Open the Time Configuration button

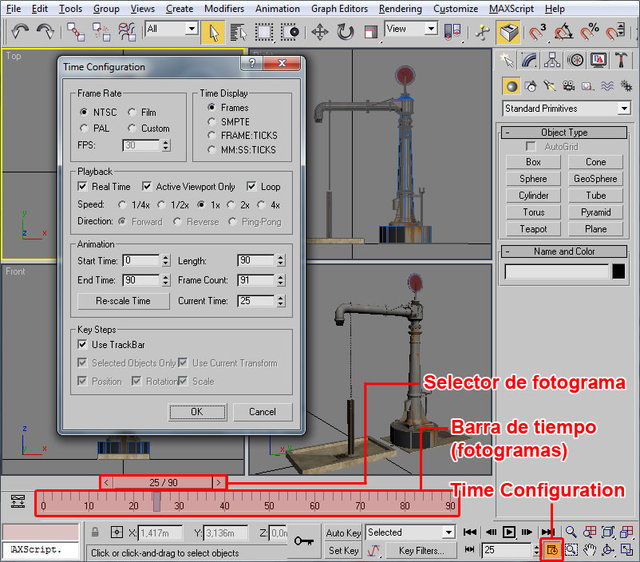(x=552, y=550)
